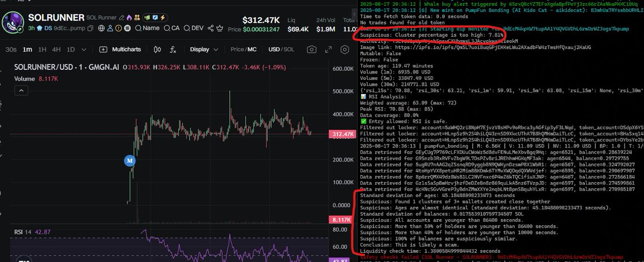Take a chart snapshot with camera icon
The height and width of the screenshot is (262, 644).
pos(312,49)
